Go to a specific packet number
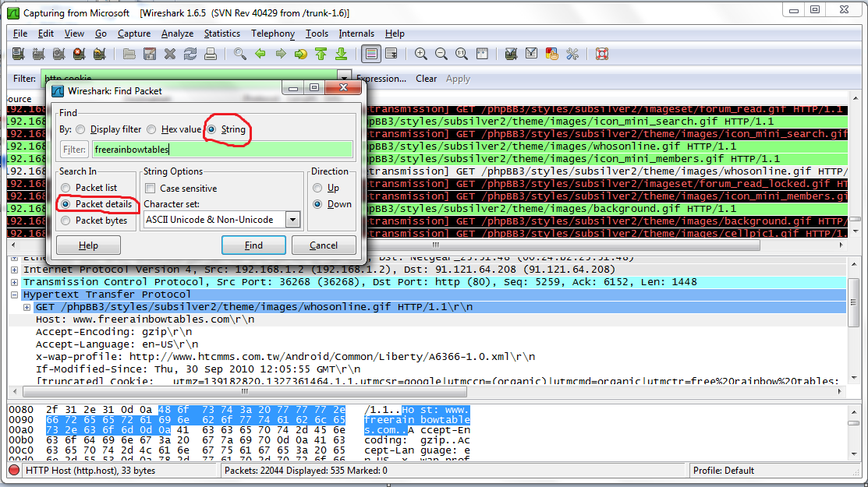The width and height of the screenshot is (868, 487). click(x=300, y=54)
